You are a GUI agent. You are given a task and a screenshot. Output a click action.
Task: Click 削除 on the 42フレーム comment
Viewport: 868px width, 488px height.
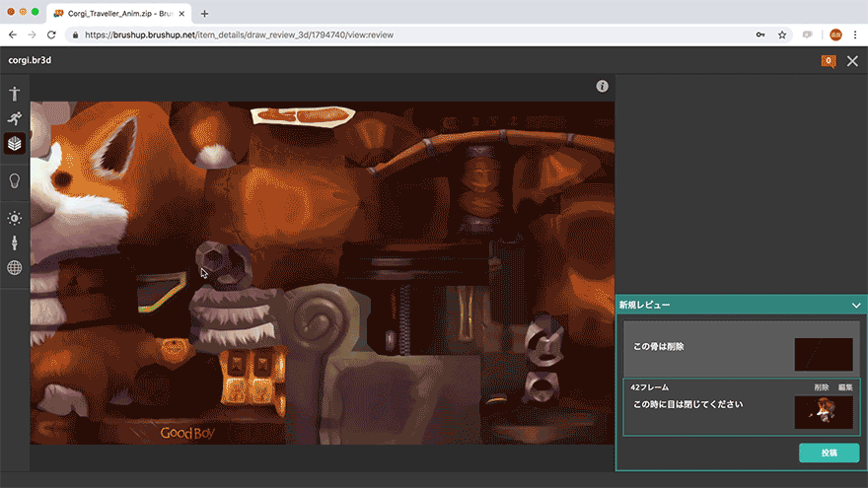(x=822, y=387)
